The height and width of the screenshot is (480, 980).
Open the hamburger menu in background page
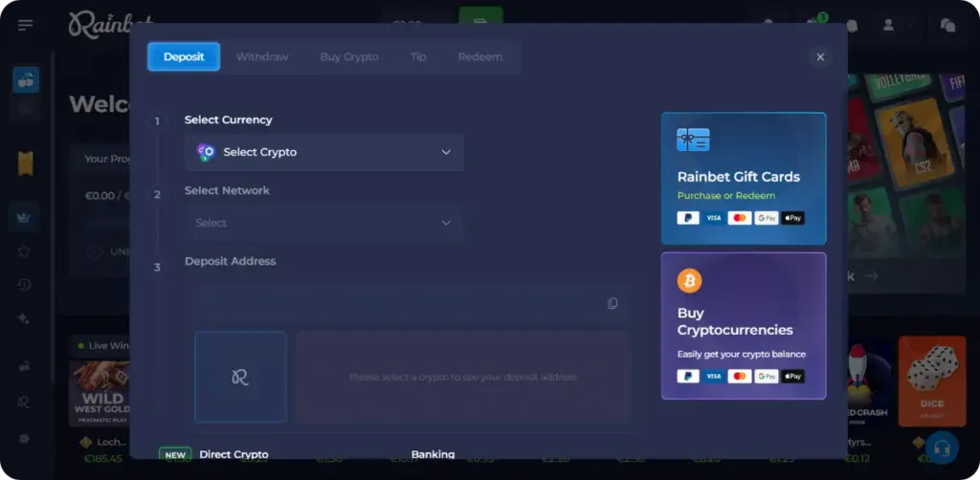tap(26, 25)
